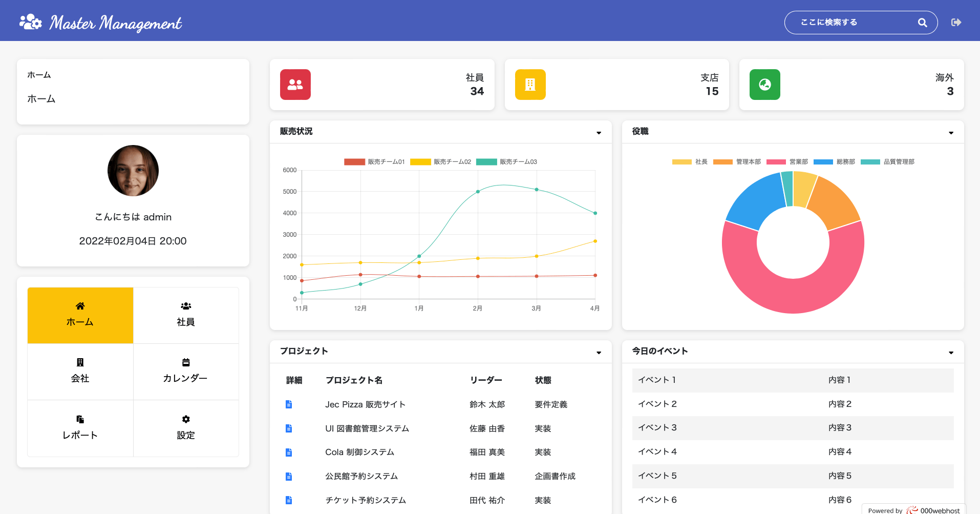Click the 000webhost Powered by banner
Screen dimensions: 980x514
coord(914,510)
